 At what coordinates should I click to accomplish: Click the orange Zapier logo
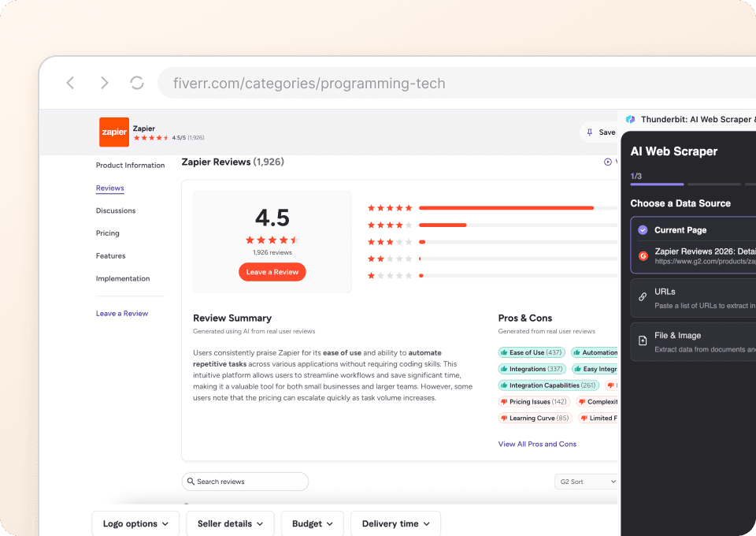click(x=114, y=132)
